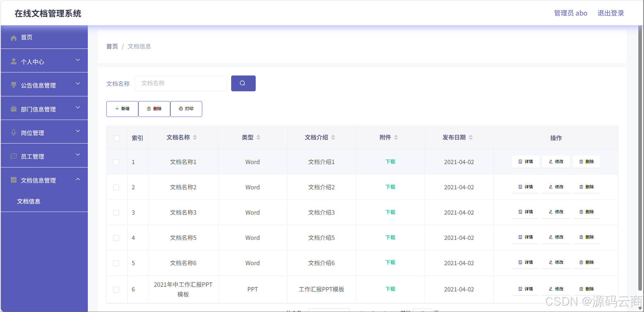Collapse the 文档信息管理 menu chevron
The width and height of the screenshot is (644, 312).
[78, 179]
